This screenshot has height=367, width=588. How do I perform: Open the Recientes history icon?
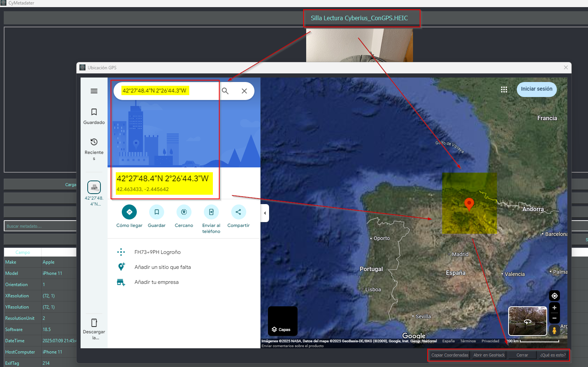pos(94,142)
